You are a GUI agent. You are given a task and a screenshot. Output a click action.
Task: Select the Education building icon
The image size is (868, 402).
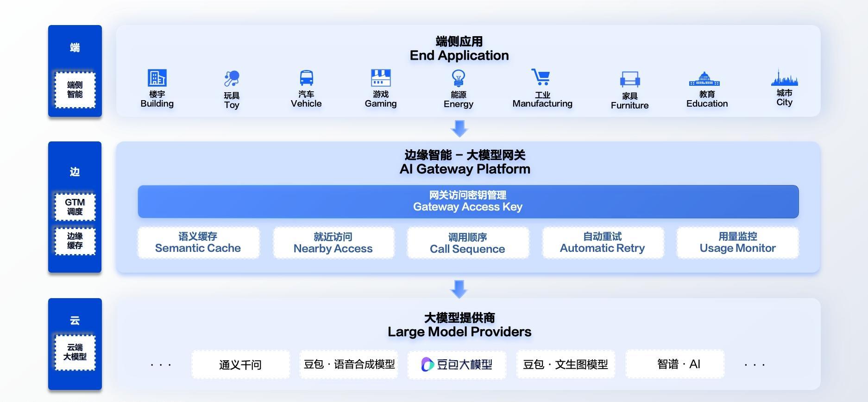pos(704,79)
